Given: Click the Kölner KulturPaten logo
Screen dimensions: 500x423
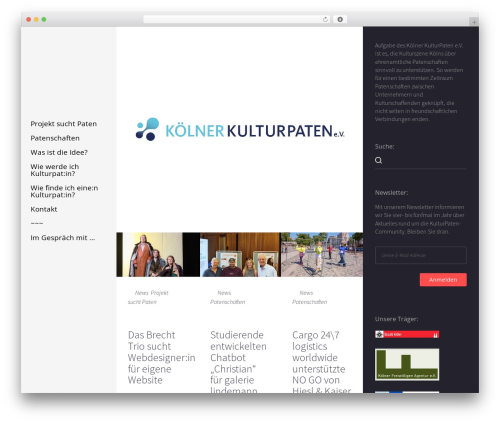Looking at the screenshot, I should [x=240, y=129].
